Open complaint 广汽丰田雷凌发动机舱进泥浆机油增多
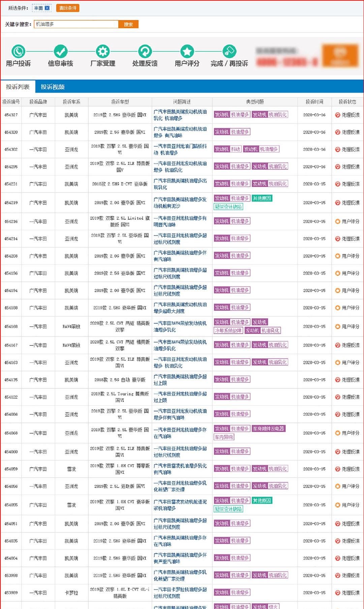 click(x=180, y=505)
